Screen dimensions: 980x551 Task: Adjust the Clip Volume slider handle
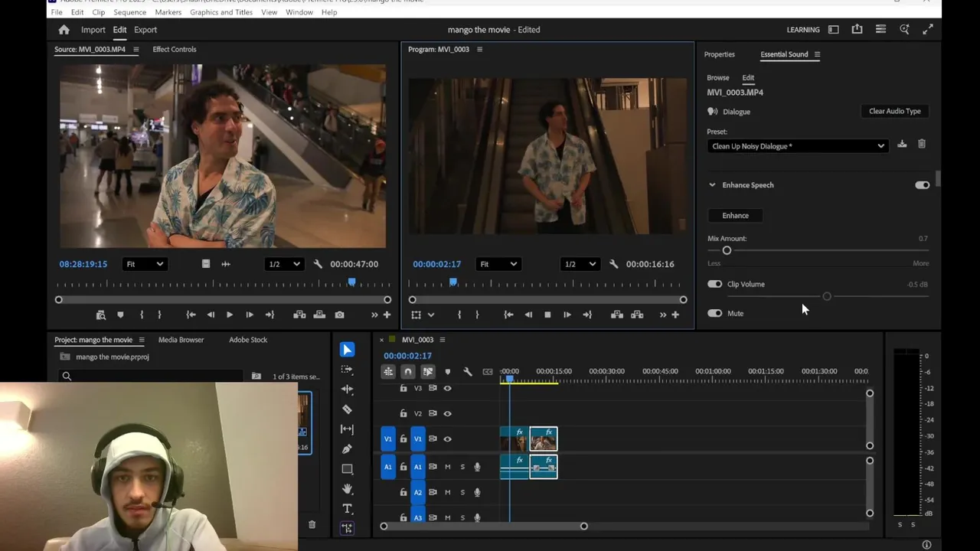point(827,296)
